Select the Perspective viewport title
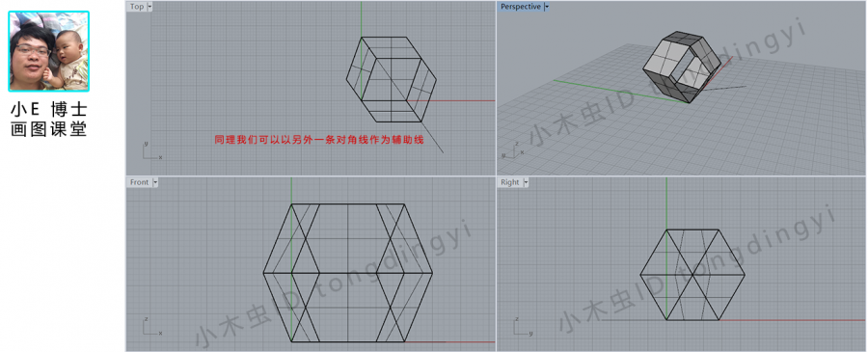 pyautogui.click(x=521, y=7)
